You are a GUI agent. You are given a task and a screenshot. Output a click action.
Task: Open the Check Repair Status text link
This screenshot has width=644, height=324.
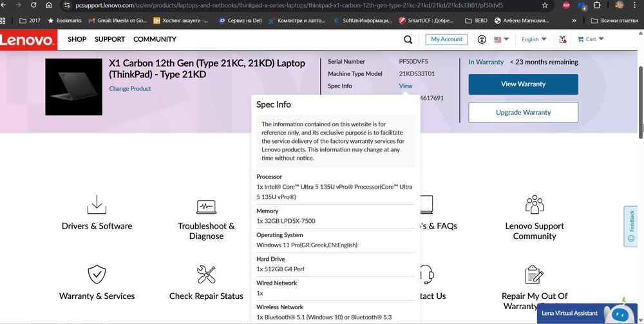[206, 296]
